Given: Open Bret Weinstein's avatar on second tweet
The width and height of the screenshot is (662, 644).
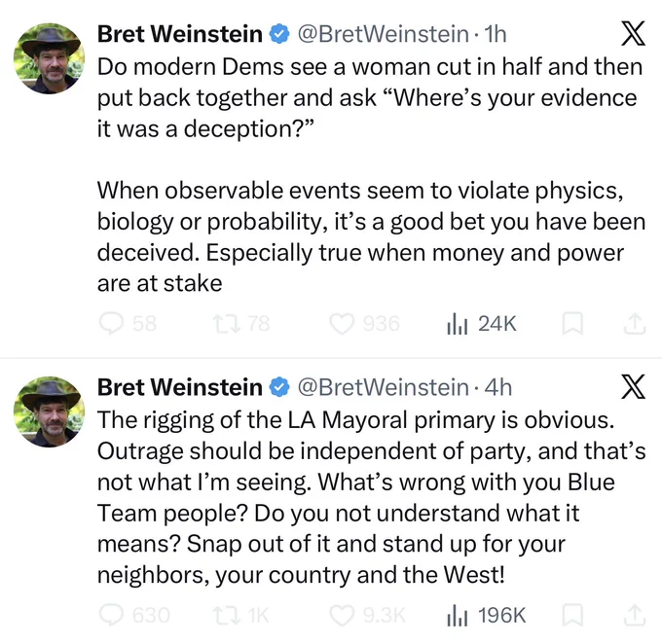Looking at the screenshot, I should point(49,411).
